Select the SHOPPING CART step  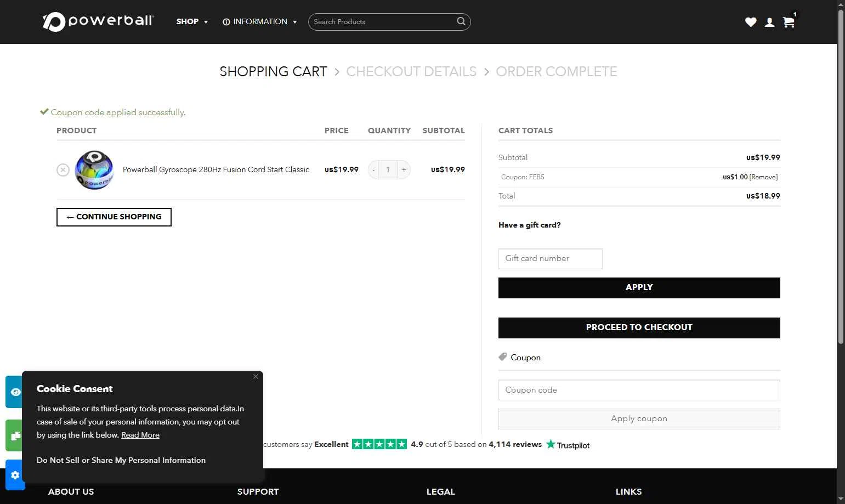point(273,71)
